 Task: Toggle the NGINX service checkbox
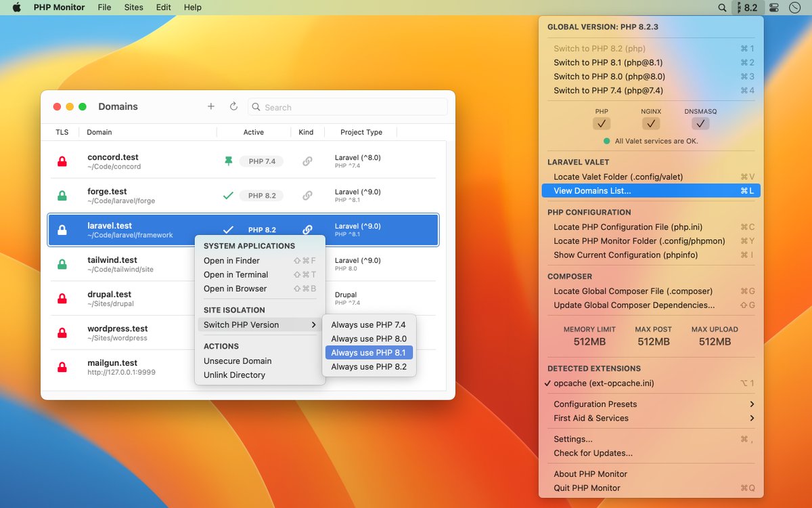650,124
